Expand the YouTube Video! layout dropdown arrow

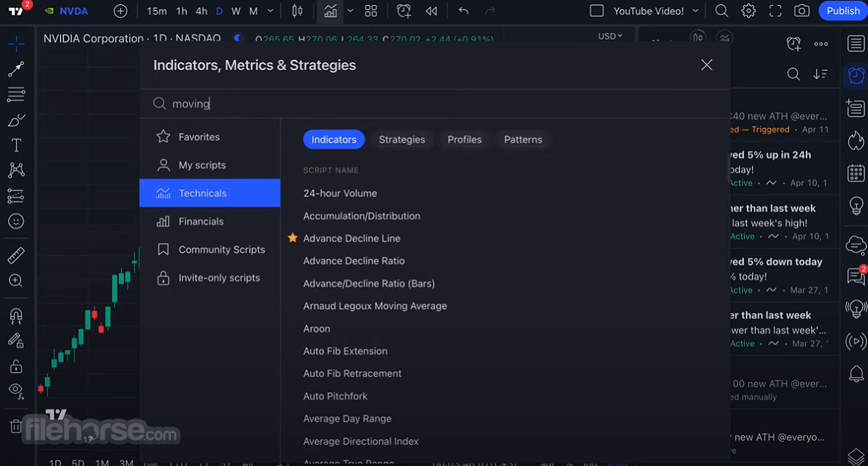click(696, 11)
